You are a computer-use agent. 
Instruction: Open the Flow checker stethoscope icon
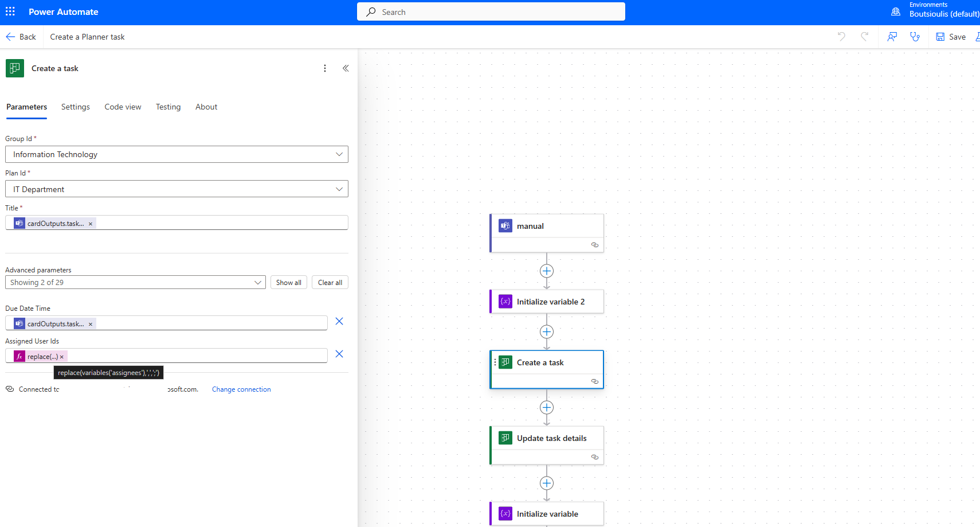tap(915, 37)
